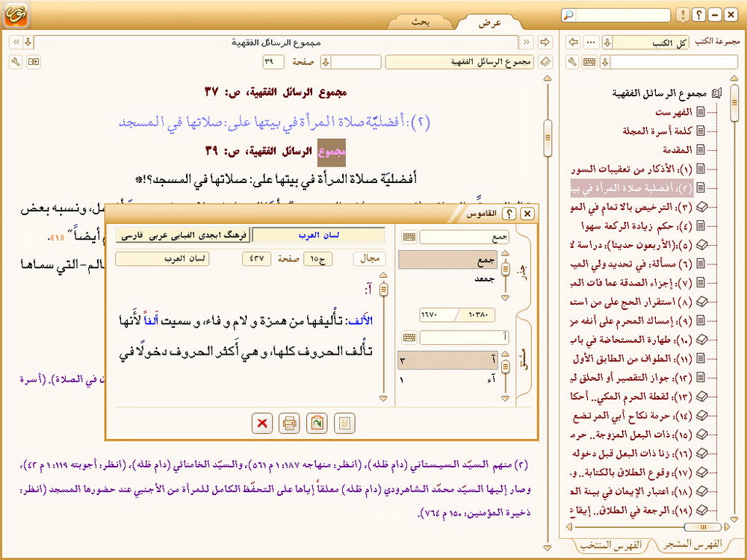Switch to the بحث search tab

click(x=420, y=22)
